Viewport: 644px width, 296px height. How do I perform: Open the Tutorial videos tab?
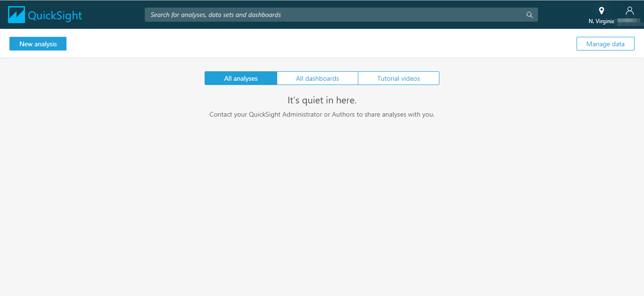coord(398,78)
